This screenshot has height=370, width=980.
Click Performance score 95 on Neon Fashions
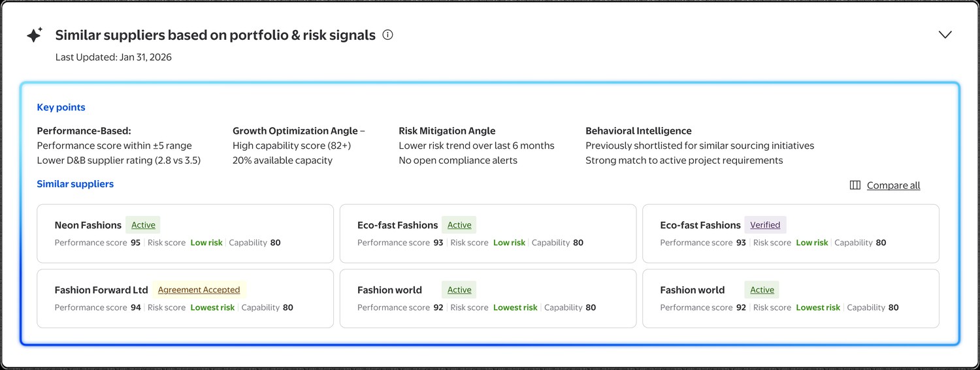tap(97, 243)
